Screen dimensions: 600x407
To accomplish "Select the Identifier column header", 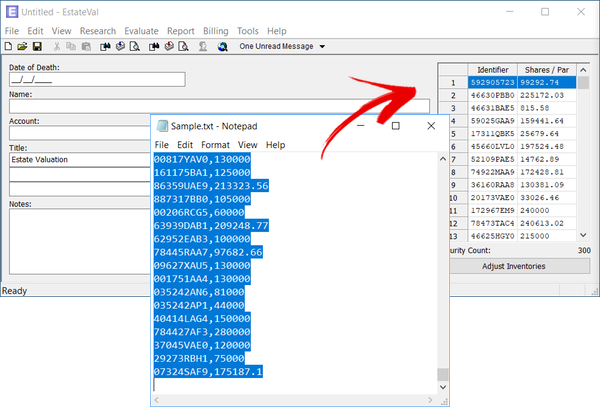I will (x=492, y=70).
